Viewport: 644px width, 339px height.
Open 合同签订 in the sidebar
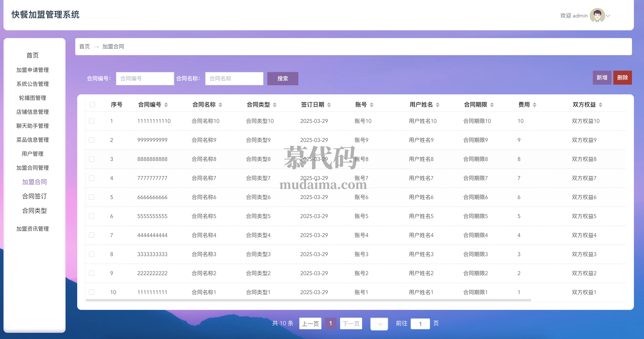[x=34, y=196]
